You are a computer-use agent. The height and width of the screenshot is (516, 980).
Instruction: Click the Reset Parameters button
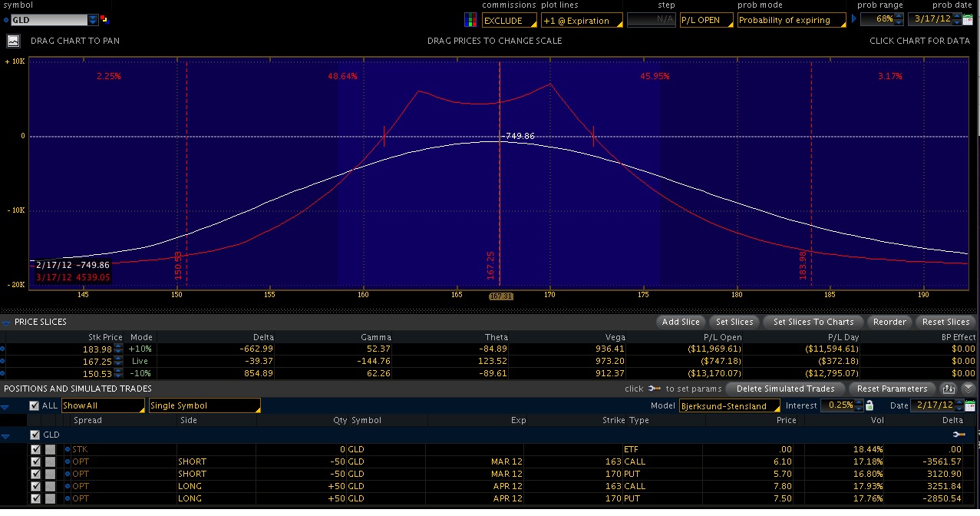[893, 389]
